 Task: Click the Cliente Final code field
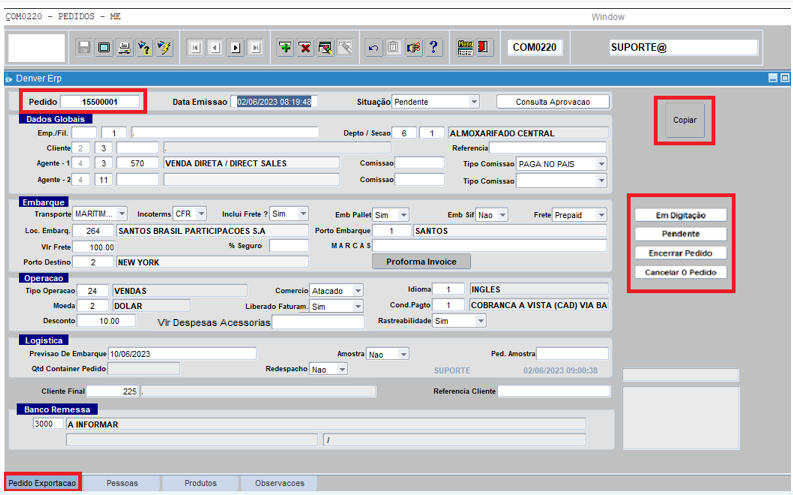(112, 391)
